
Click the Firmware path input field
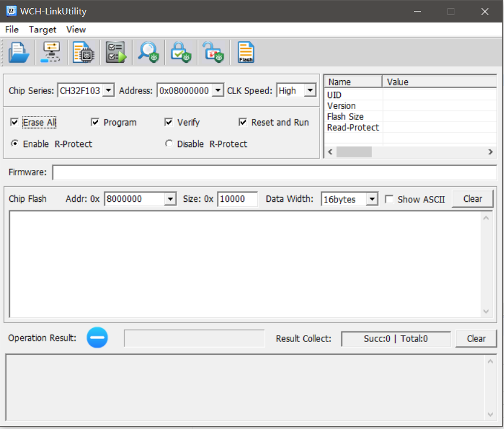tap(275, 172)
